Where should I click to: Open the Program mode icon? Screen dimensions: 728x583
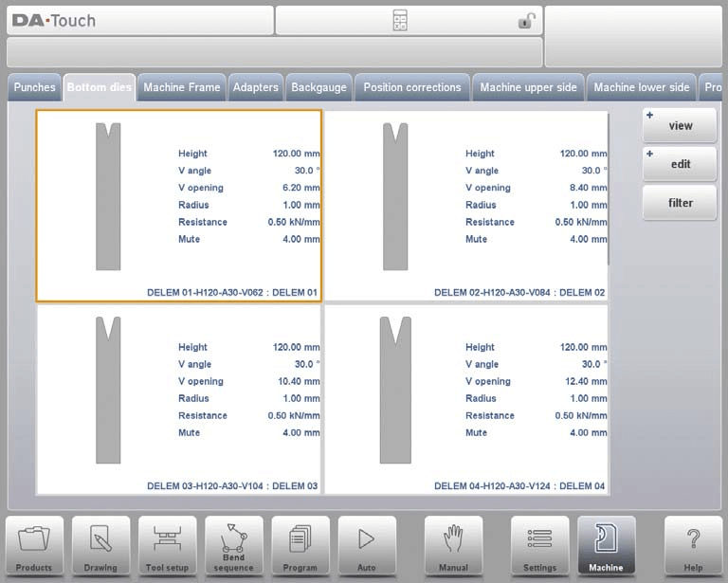(300, 546)
